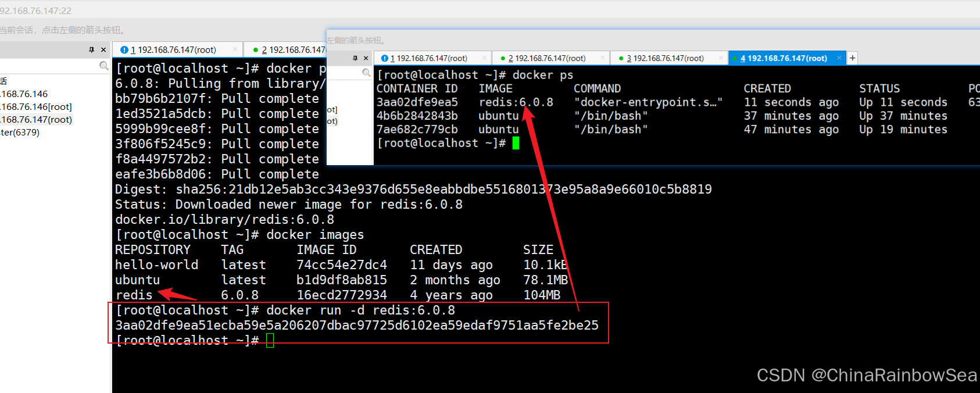Click 'Status: Downloaded newer image' line

289,205
